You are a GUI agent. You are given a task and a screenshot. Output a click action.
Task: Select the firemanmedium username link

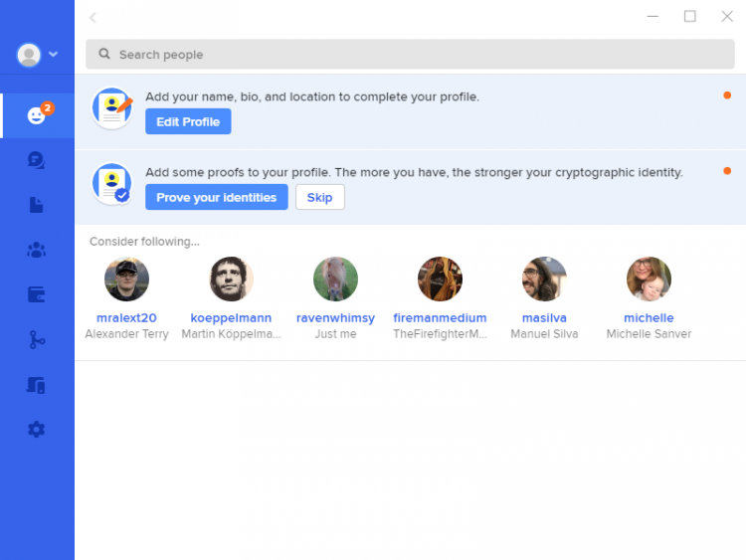click(x=440, y=318)
